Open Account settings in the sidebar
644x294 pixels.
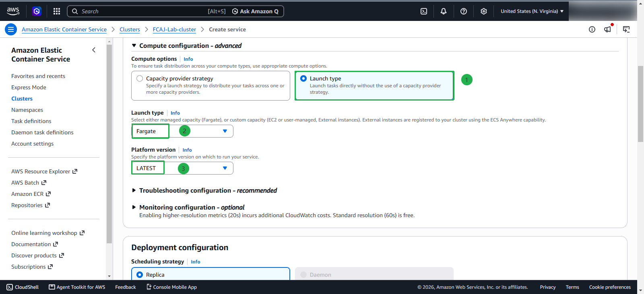(32, 144)
